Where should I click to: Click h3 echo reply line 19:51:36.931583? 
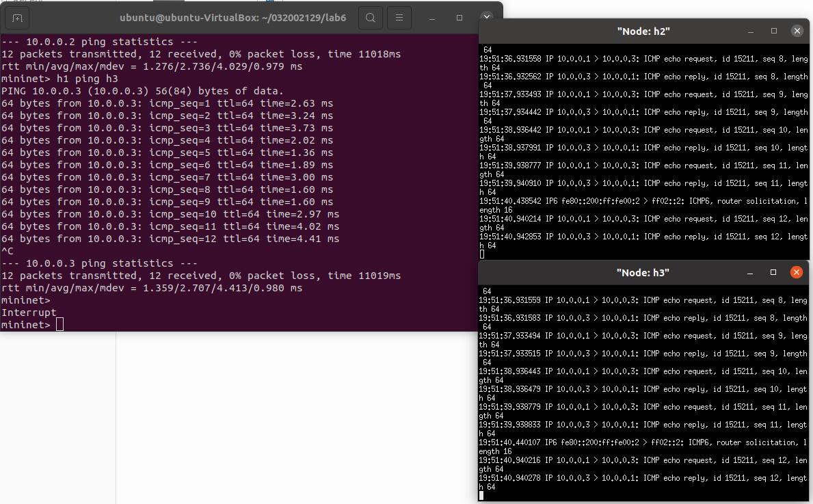point(643,323)
